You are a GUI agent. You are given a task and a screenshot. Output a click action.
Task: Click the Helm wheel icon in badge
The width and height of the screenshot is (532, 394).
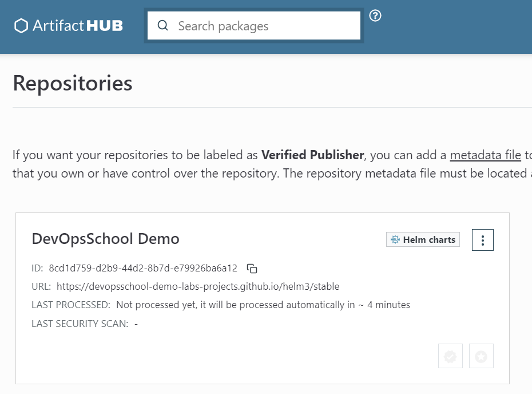[395, 240]
